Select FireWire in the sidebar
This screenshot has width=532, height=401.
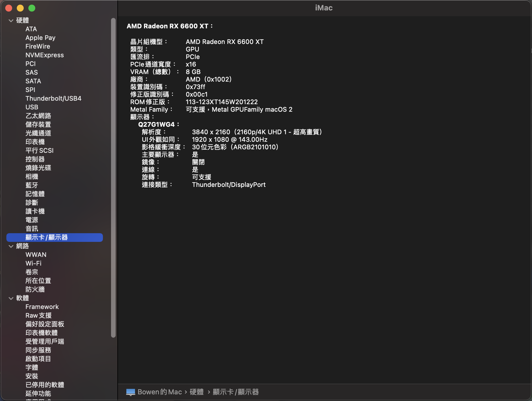(38, 47)
